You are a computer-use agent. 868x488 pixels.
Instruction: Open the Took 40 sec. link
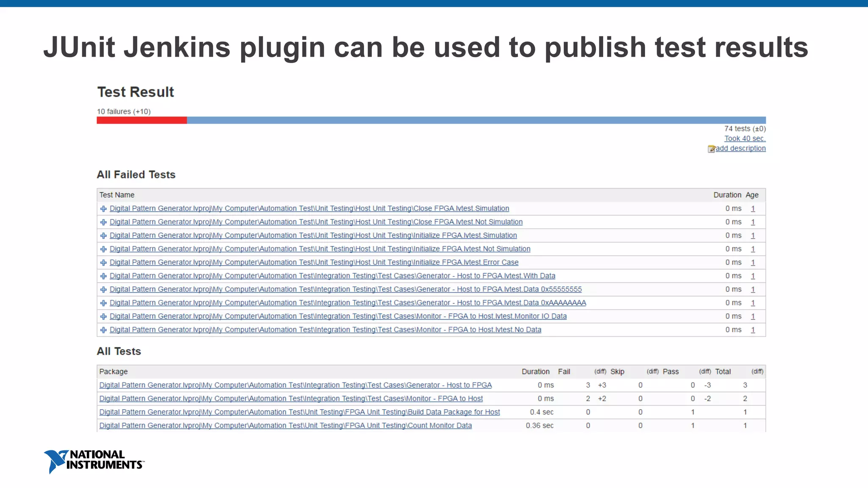coord(745,139)
